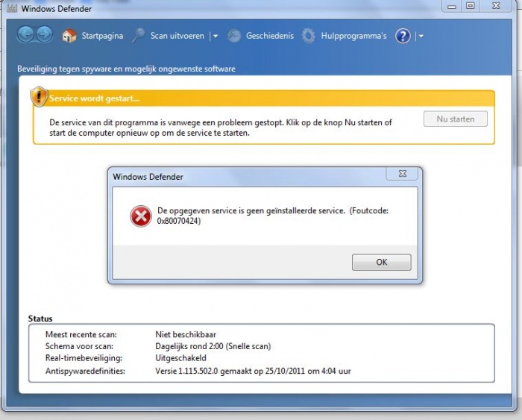Click 'De service van dit programma' message
This screenshot has height=420, width=522.
tap(221, 128)
